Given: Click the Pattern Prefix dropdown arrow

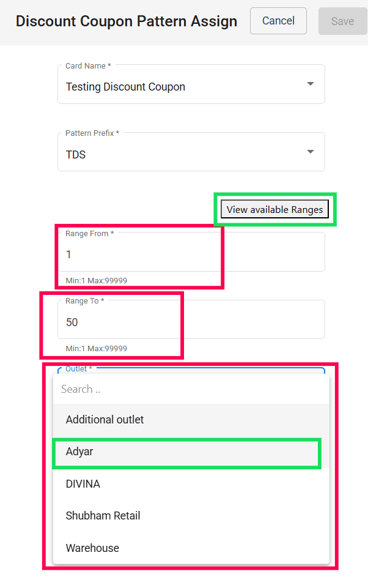Looking at the screenshot, I should pyautogui.click(x=310, y=152).
